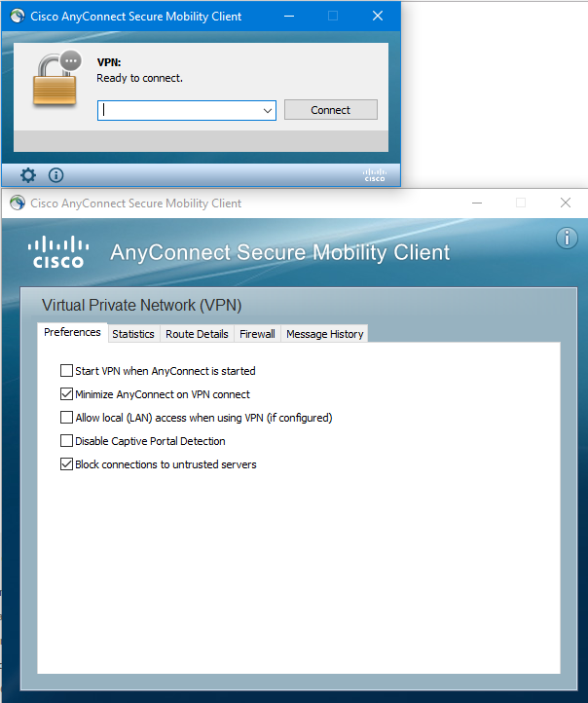The image size is (588, 703).
Task: Click the round info icon in the blue header
Action: (x=567, y=239)
